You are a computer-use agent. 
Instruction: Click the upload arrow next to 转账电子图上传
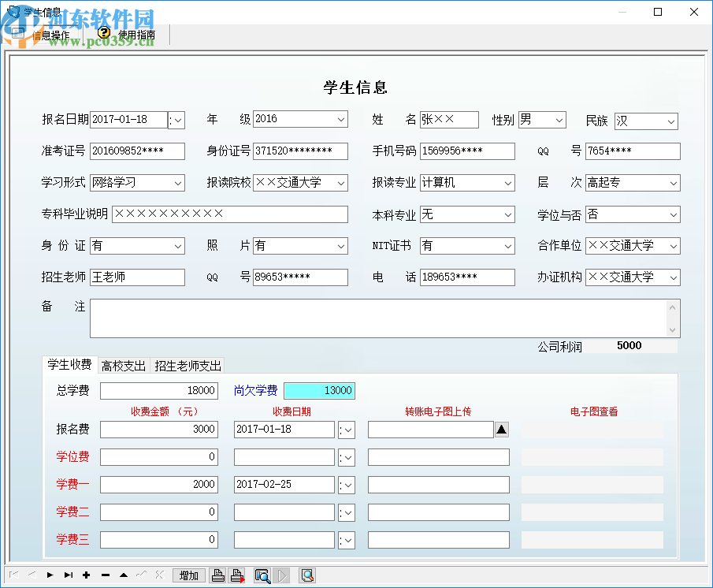[x=502, y=430]
